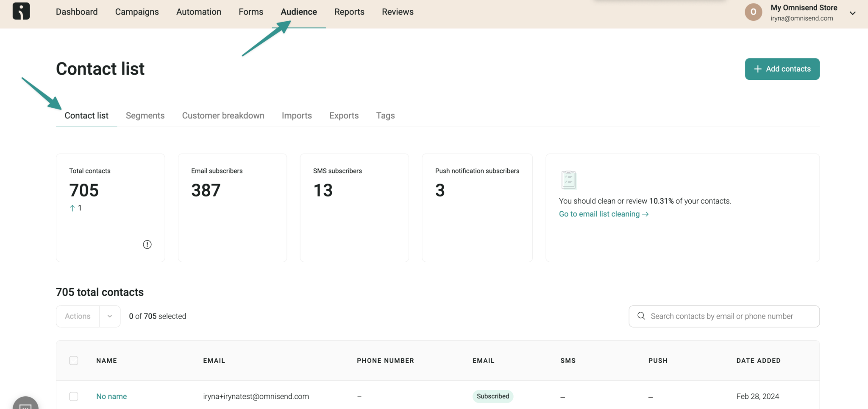868x409 pixels.
Task: Check the box for the No name contact
Action: click(74, 396)
